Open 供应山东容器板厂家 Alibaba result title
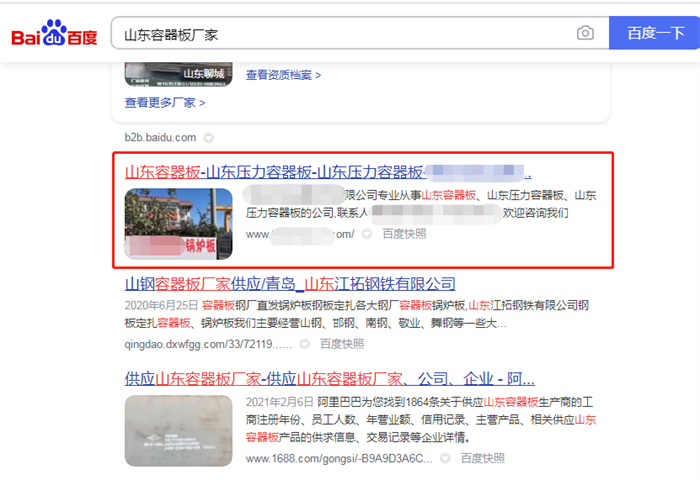700x480 pixels. point(329,379)
